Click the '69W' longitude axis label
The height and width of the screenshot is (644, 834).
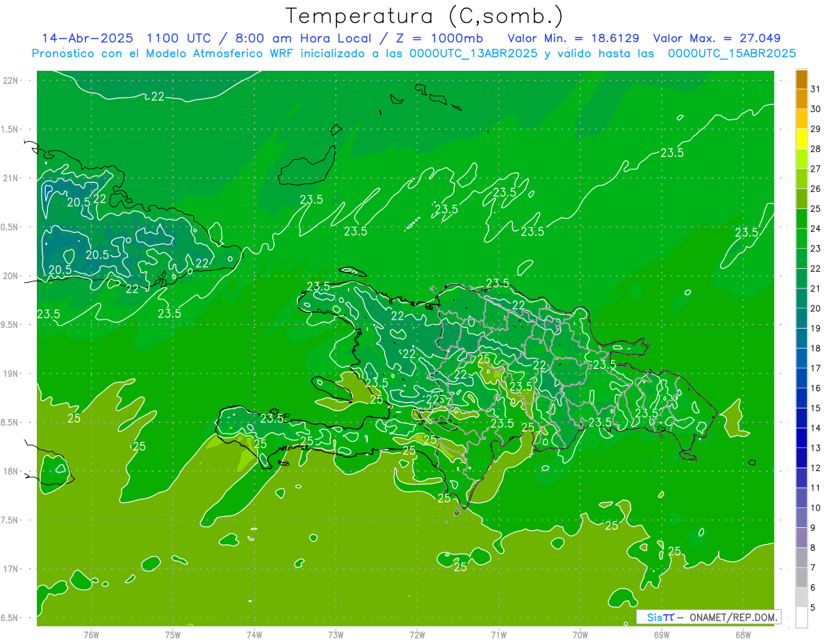click(662, 634)
